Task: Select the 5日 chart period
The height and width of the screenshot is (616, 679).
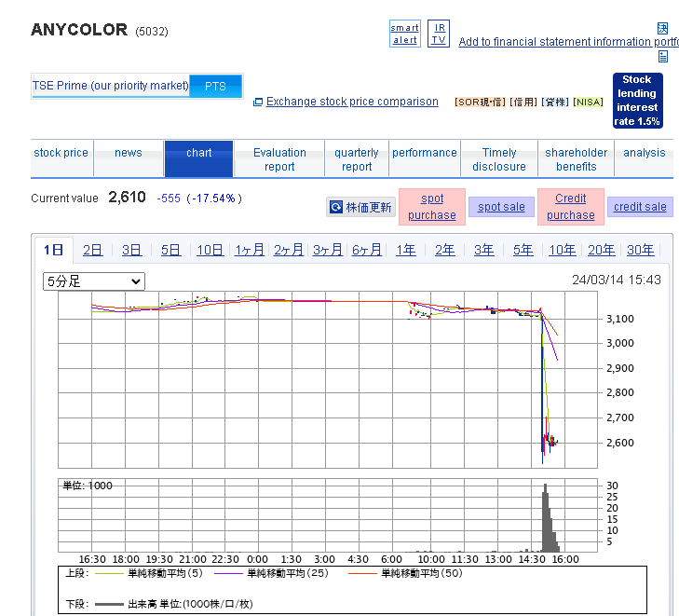Action: (170, 250)
